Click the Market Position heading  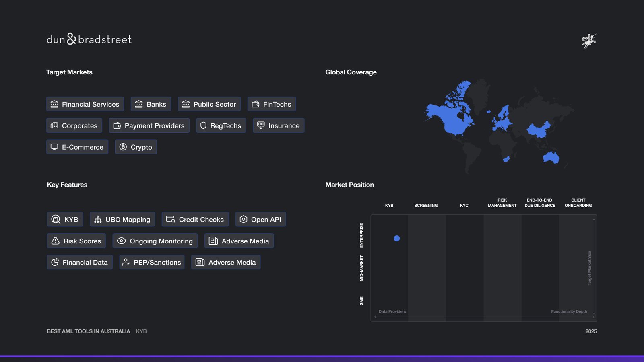point(349,185)
